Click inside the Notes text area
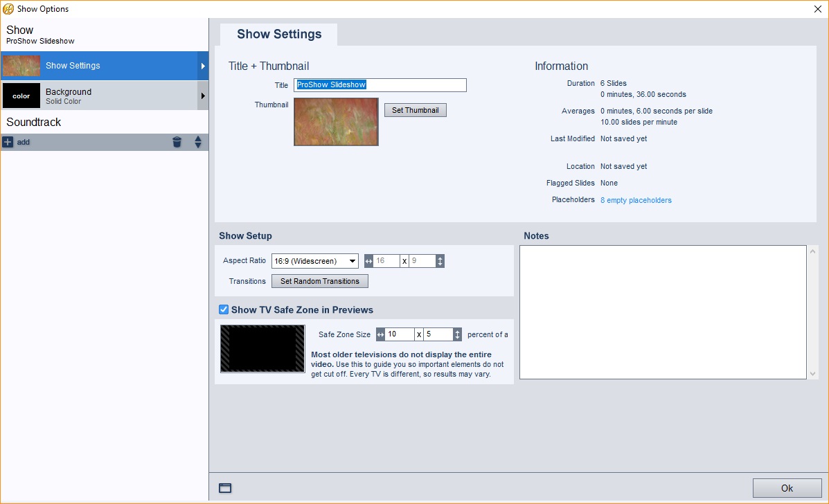Screen dimensions: 829x504 tap(663, 312)
